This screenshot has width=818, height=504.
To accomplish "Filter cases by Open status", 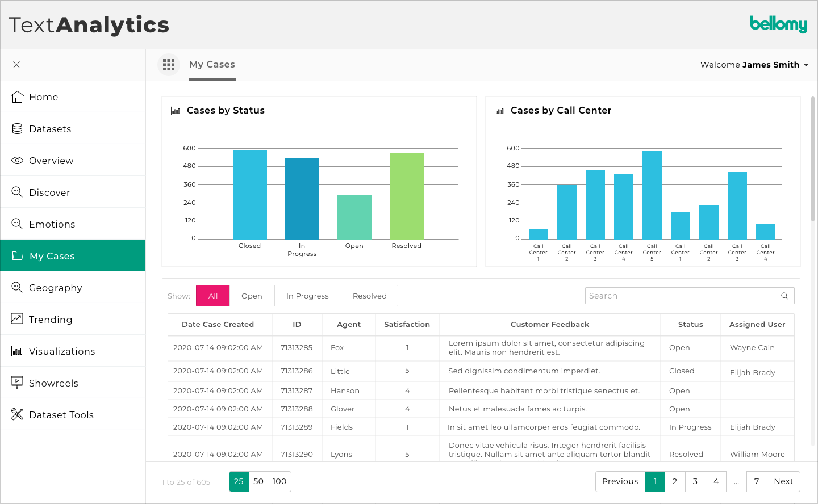I will click(252, 296).
